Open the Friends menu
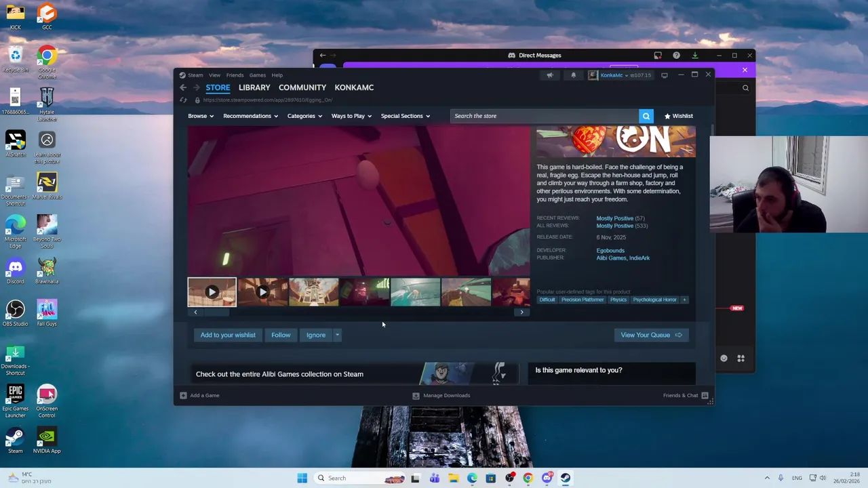This screenshot has width=868, height=488. [x=235, y=75]
